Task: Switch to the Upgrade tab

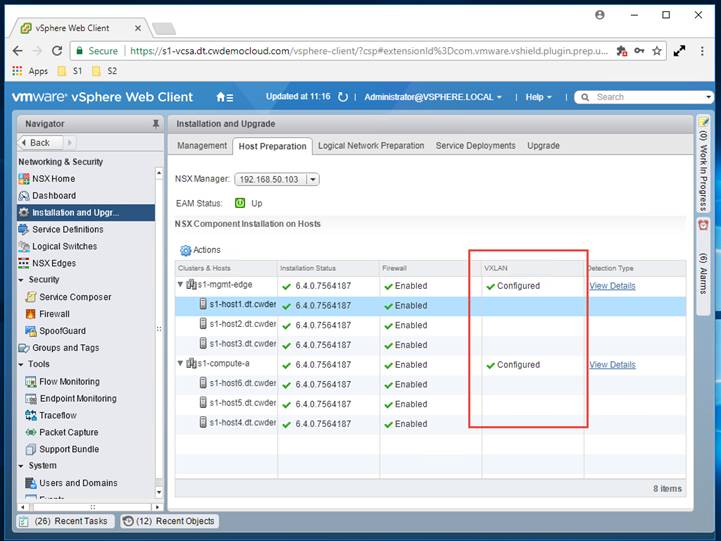Action: click(x=544, y=146)
